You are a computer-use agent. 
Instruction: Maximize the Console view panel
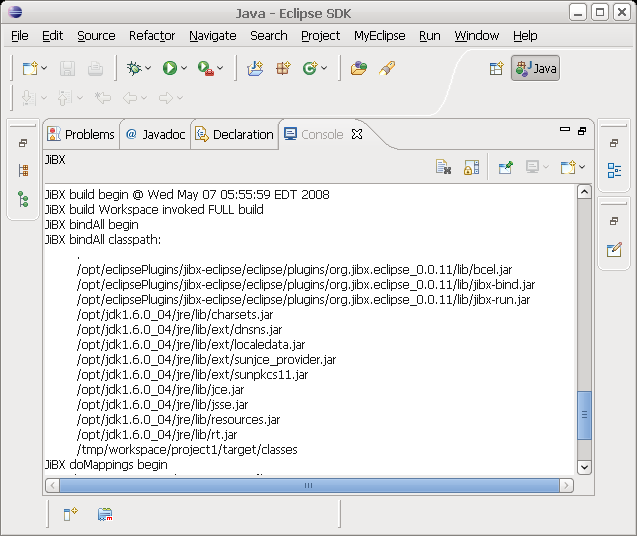click(x=582, y=131)
